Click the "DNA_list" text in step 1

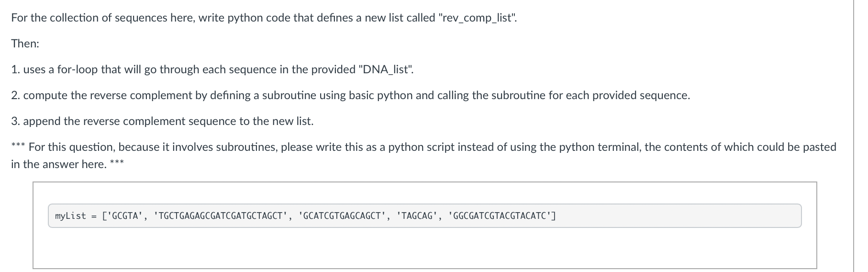coord(385,69)
